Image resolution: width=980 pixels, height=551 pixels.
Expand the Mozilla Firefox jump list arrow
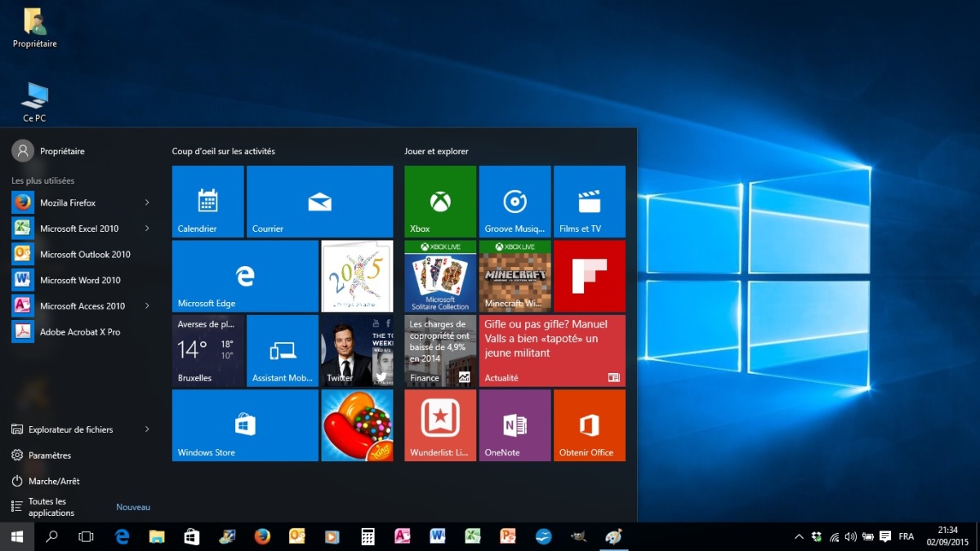pos(147,202)
